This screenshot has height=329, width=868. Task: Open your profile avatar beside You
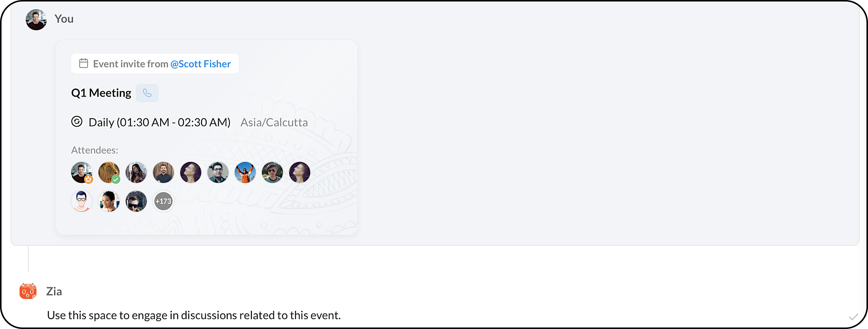(36, 20)
